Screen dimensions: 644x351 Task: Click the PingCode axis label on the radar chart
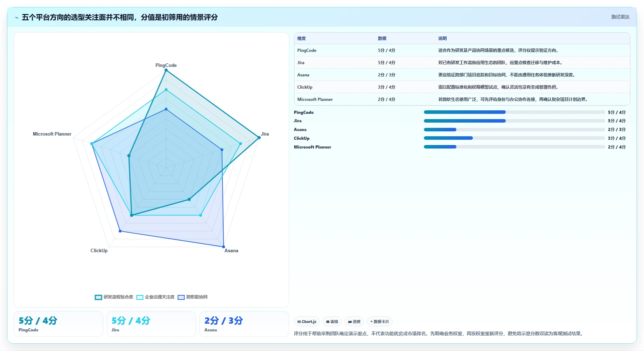166,65
